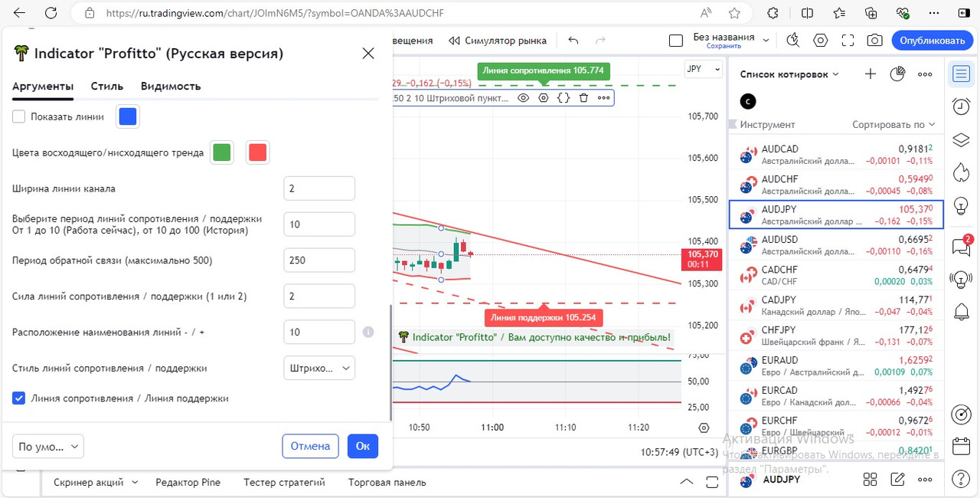Open the "Сортировать по" sort dropdown
The height and width of the screenshot is (498, 980).
tap(893, 125)
